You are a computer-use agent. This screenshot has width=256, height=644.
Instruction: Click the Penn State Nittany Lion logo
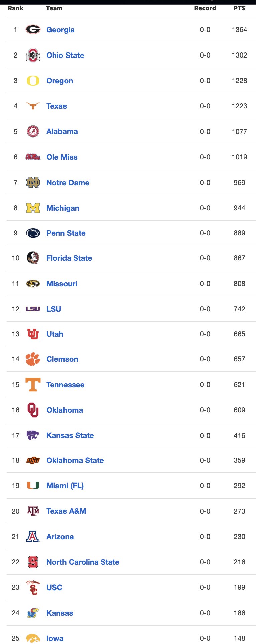click(x=33, y=233)
